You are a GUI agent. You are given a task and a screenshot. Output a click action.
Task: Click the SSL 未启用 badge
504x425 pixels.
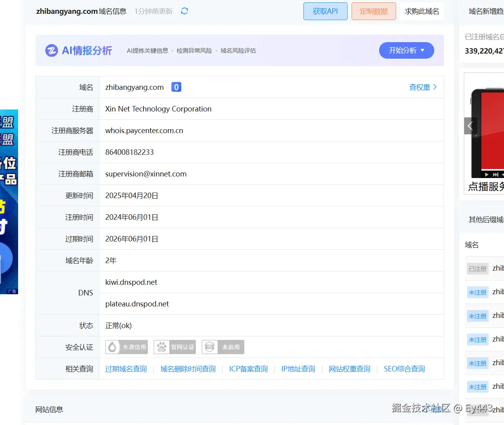[x=223, y=347]
